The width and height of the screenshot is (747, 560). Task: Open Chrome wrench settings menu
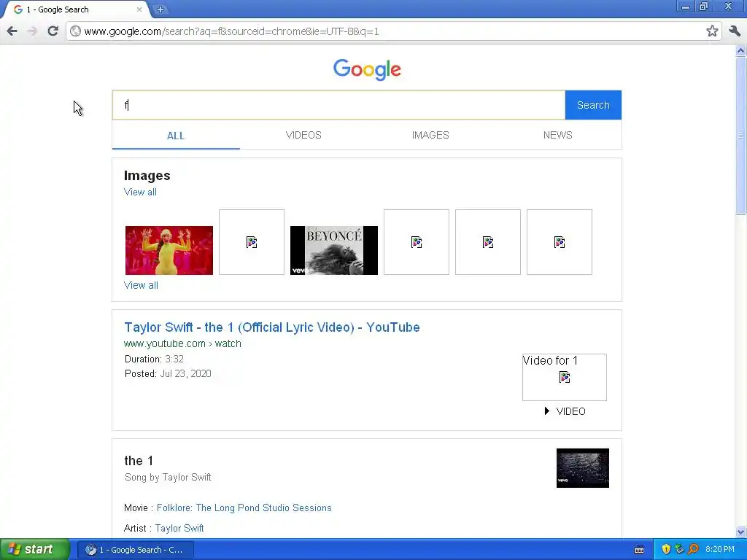pyautogui.click(x=735, y=31)
